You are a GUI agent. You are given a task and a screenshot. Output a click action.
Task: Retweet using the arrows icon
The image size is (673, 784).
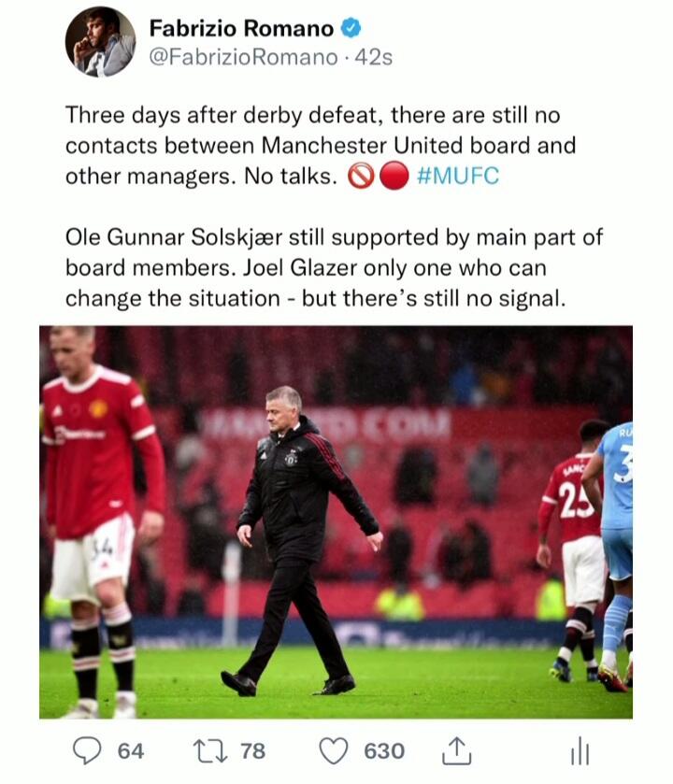[x=210, y=751]
